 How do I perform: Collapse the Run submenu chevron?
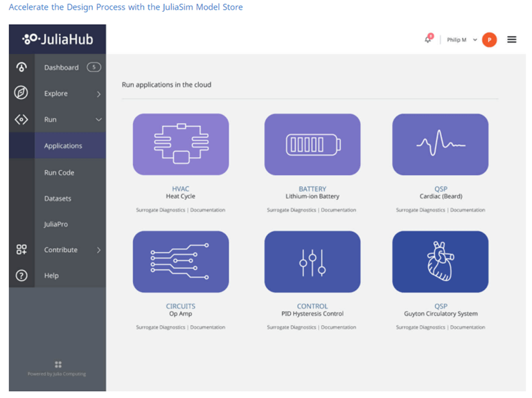pos(98,119)
